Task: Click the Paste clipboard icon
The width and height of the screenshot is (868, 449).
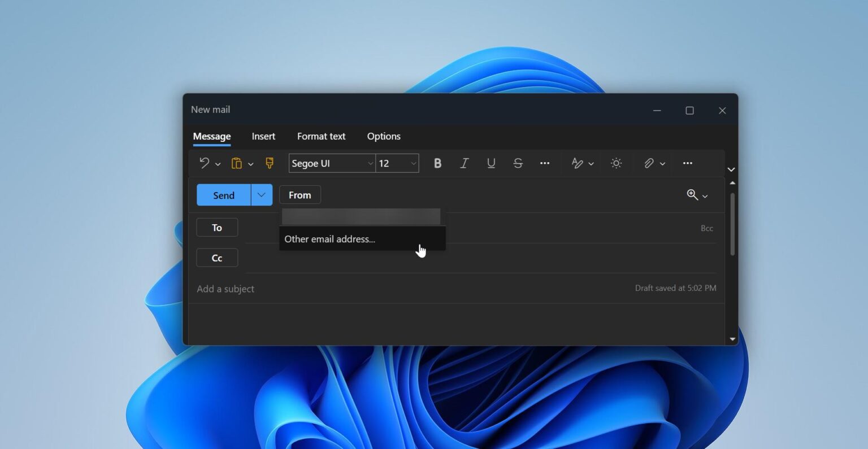Action: (x=237, y=163)
